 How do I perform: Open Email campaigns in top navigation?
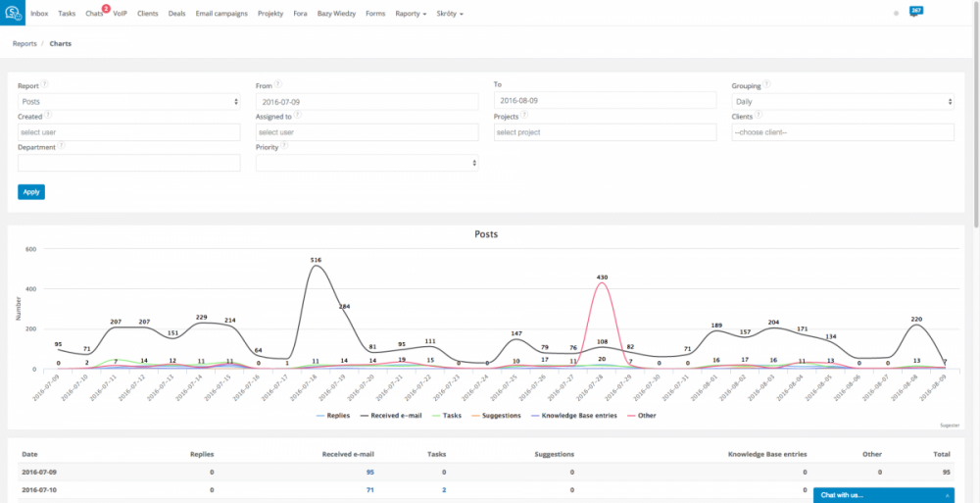click(x=221, y=13)
